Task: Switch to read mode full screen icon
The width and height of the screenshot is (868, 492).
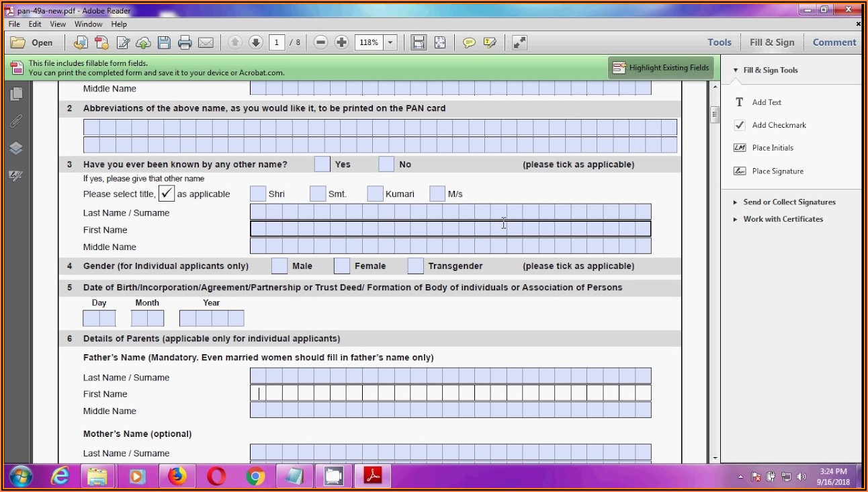Action: [x=519, y=42]
